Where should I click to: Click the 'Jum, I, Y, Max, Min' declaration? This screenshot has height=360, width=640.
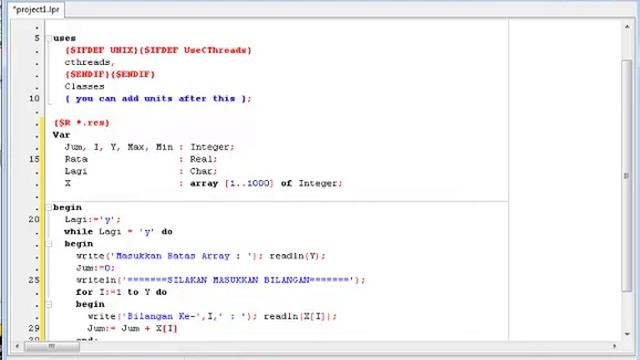pyautogui.click(x=119, y=147)
